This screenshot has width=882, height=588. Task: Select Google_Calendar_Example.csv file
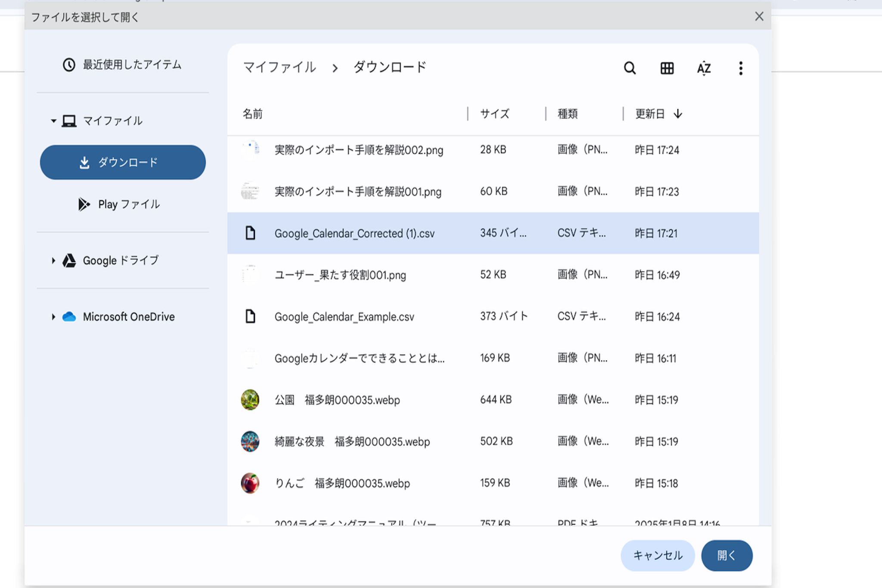coord(344,317)
